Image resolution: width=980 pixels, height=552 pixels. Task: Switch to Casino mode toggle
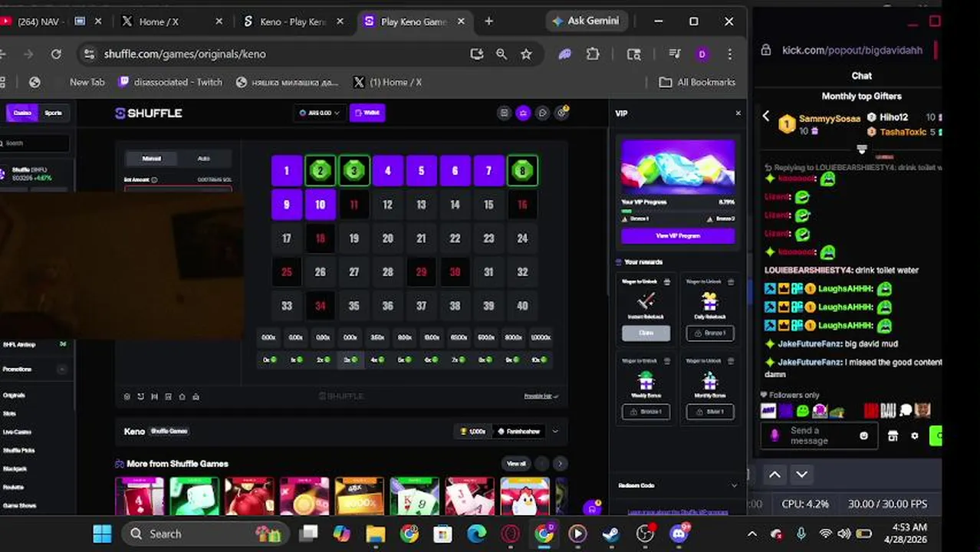point(22,113)
